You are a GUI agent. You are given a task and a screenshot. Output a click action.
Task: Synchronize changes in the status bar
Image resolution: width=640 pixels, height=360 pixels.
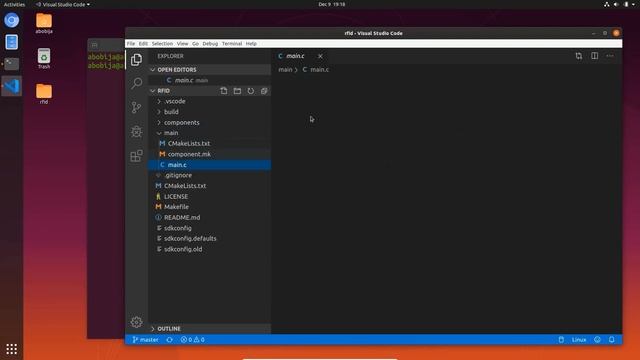[169, 340]
